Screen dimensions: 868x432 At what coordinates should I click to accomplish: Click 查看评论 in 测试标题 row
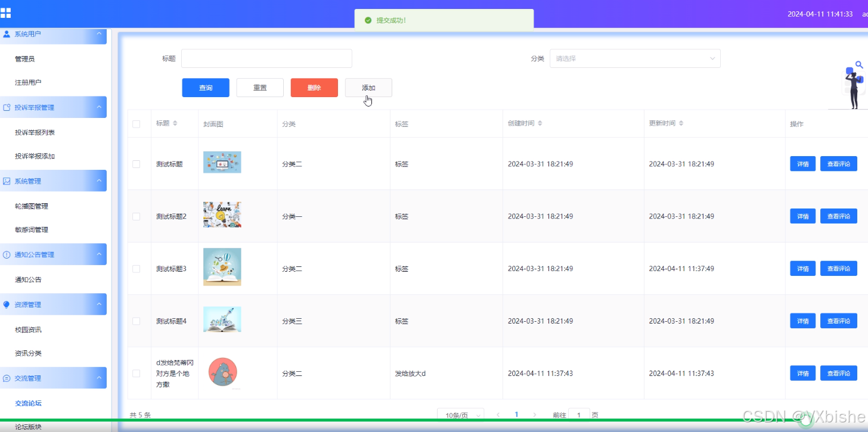pyautogui.click(x=839, y=164)
